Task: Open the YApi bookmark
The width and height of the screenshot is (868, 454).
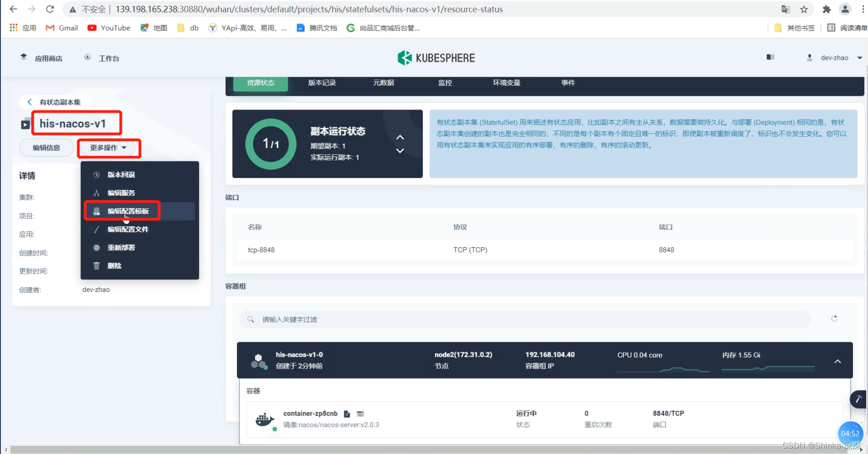Action: [x=247, y=28]
